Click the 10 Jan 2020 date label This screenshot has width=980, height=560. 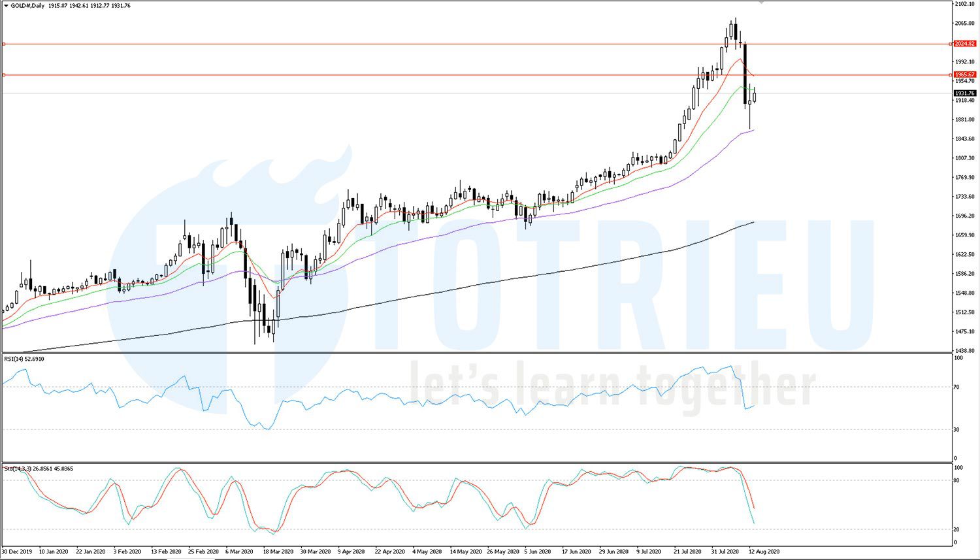54,552
